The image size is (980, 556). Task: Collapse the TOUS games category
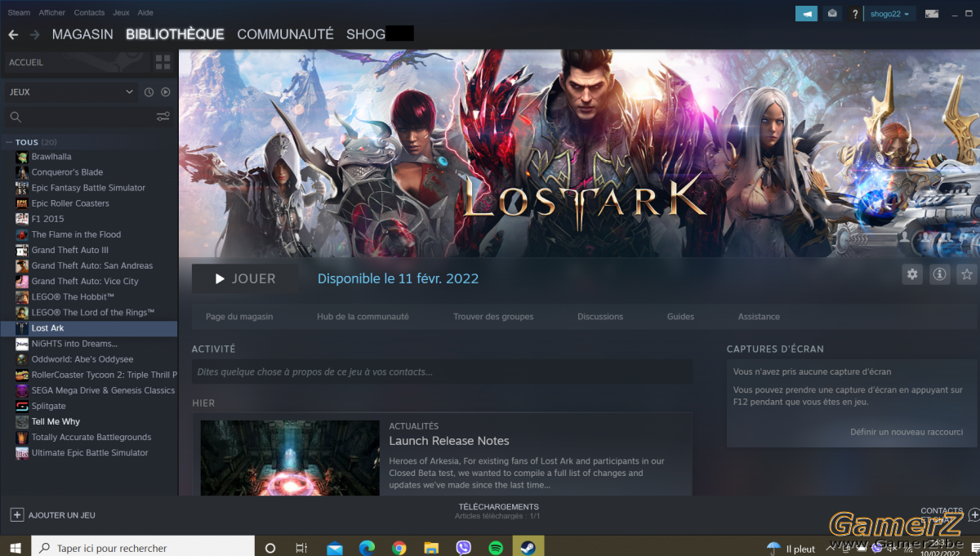[10, 142]
